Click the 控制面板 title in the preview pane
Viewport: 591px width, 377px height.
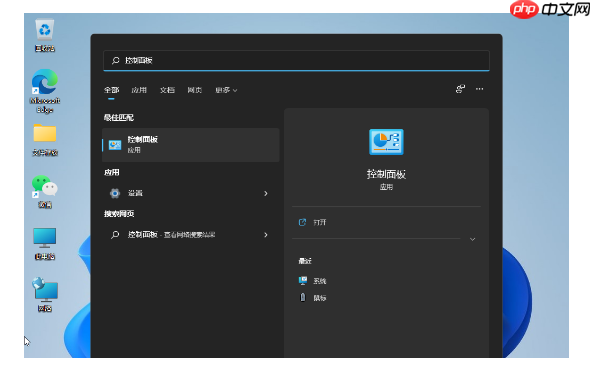tap(386, 174)
